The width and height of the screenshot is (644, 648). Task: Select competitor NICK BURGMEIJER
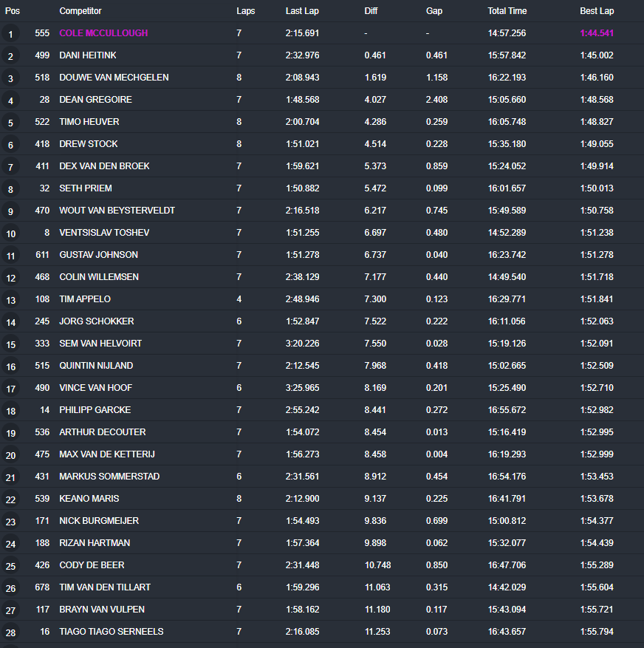99,521
